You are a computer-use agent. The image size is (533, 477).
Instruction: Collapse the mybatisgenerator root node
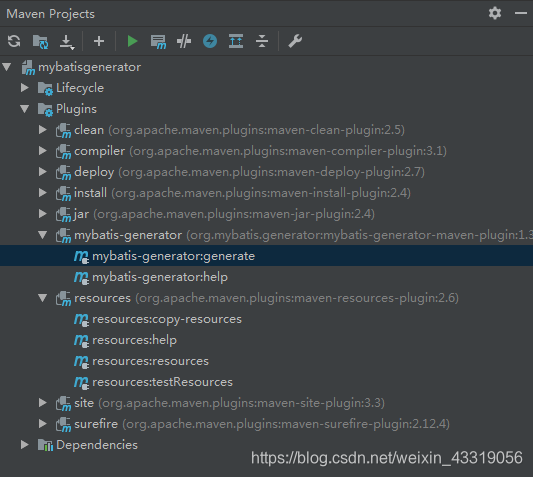(x=6, y=67)
